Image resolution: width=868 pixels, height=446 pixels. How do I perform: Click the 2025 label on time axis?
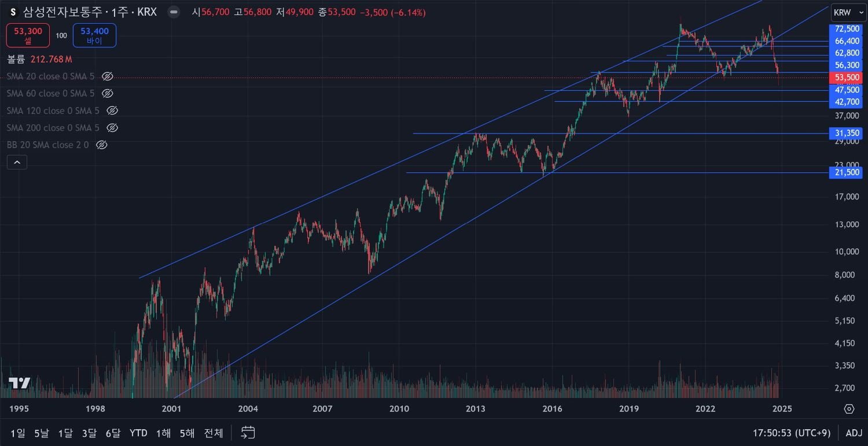click(x=782, y=409)
